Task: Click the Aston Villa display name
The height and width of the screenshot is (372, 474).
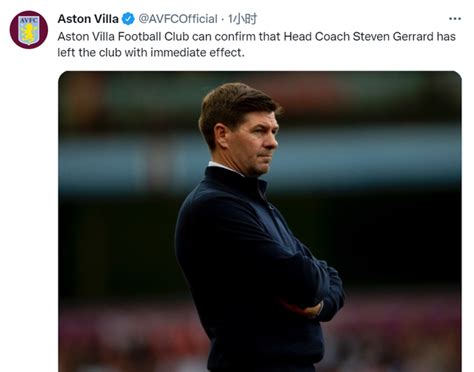Action: (88, 19)
